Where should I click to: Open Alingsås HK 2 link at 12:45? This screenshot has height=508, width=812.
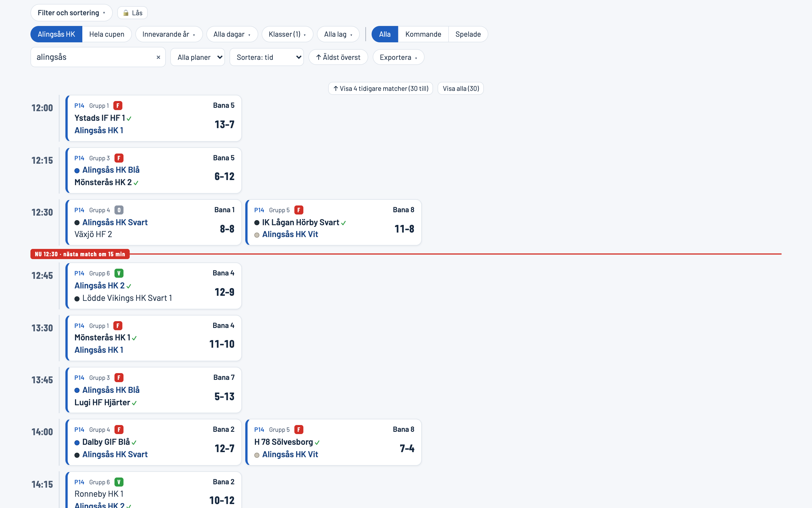point(100,286)
